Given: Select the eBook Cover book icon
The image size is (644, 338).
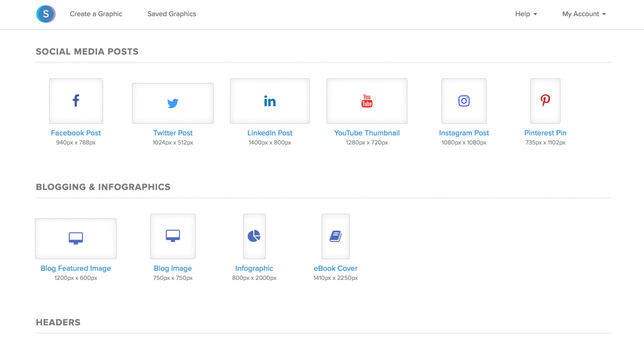Looking at the screenshot, I should [x=336, y=236].
